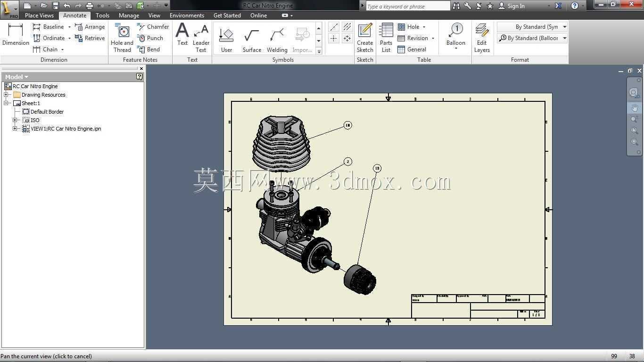The image size is (644, 362).
Task: Open Edit Layers
Action: coord(482,38)
